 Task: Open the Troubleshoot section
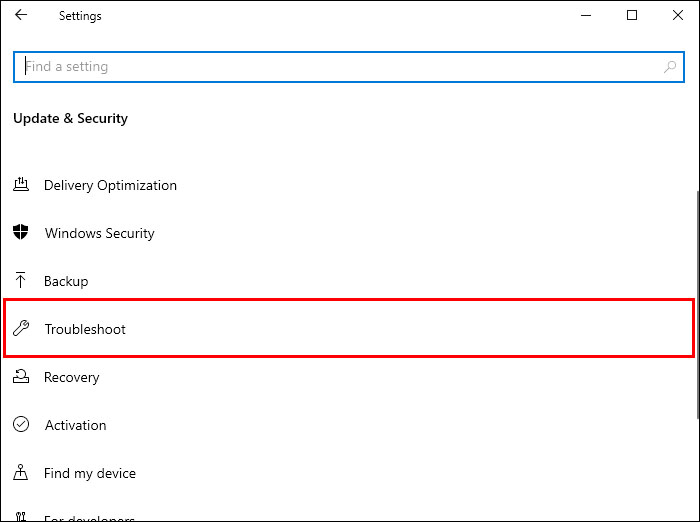click(x=85, y=329)
